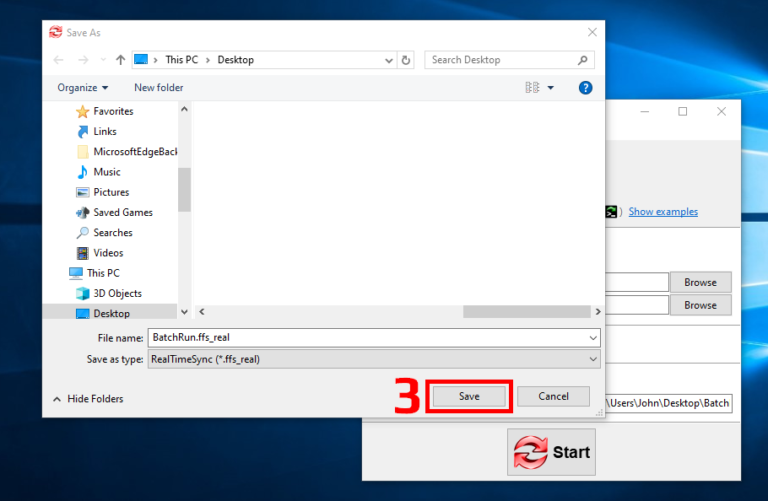Click the Forward navigation arrow
The height and width of the screenshot is (501, 768).
[83, 60]
